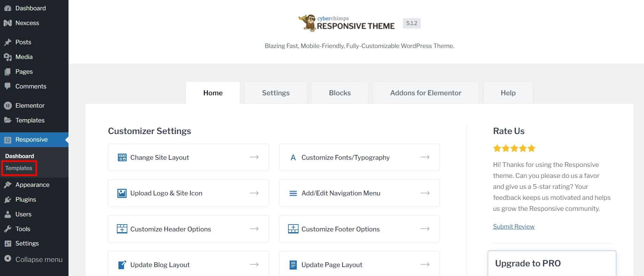Click the Upload Logo image icon
Viewport: 644px width, 276px height.
click(x=122, y=193)
